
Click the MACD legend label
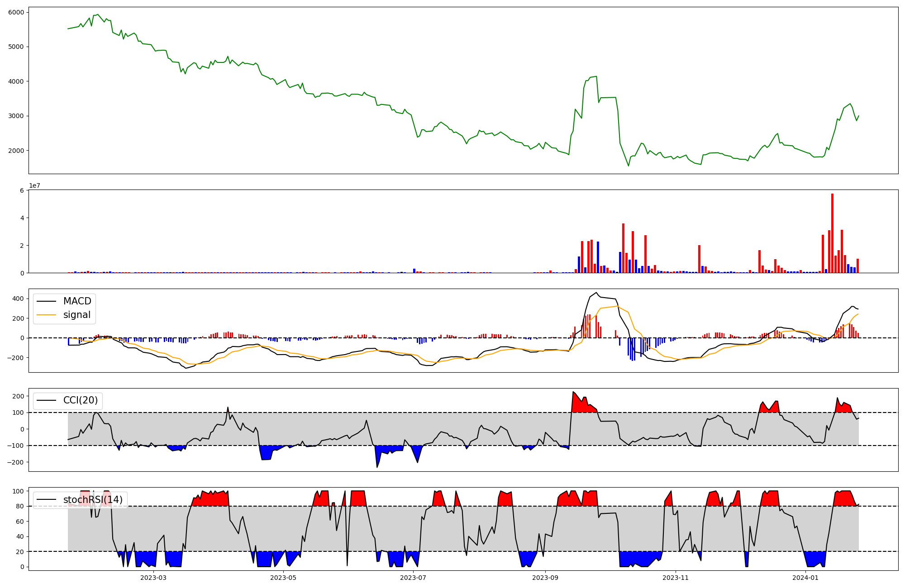(x=77, y=301)
